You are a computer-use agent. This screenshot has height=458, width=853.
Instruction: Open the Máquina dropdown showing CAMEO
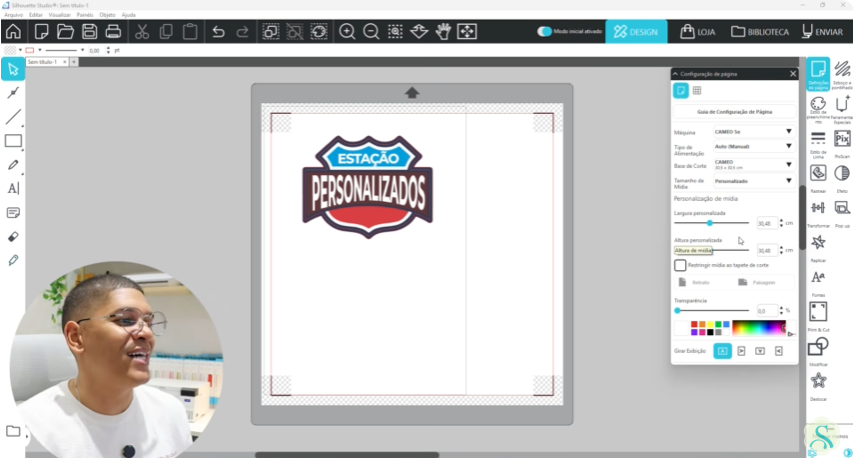coord(753,132)
